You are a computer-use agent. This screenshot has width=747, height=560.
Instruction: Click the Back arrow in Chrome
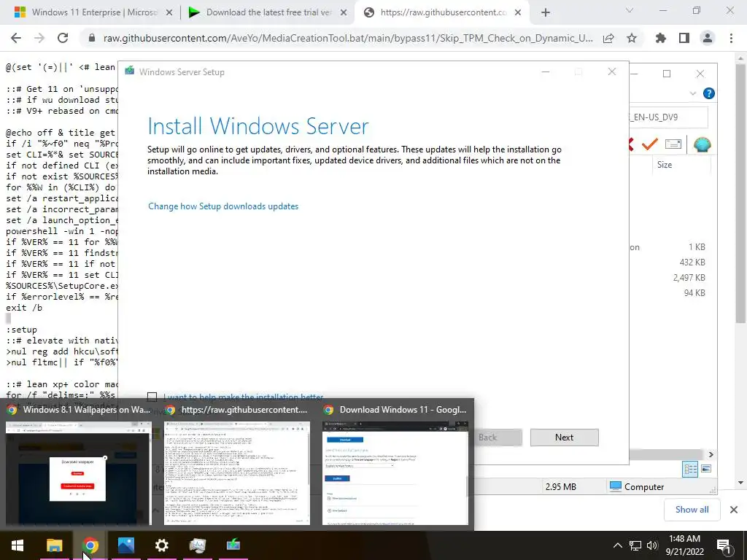(x=16, y=38)
